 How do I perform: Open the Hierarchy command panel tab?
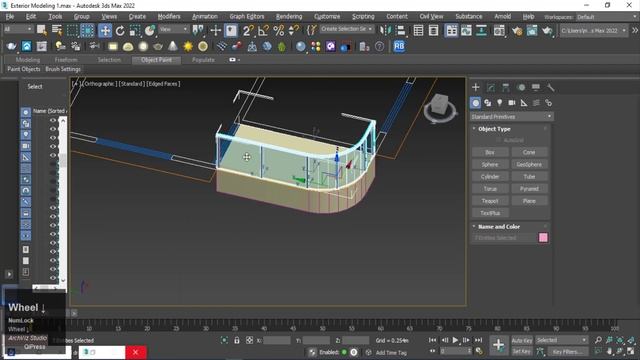pos(506,87)
